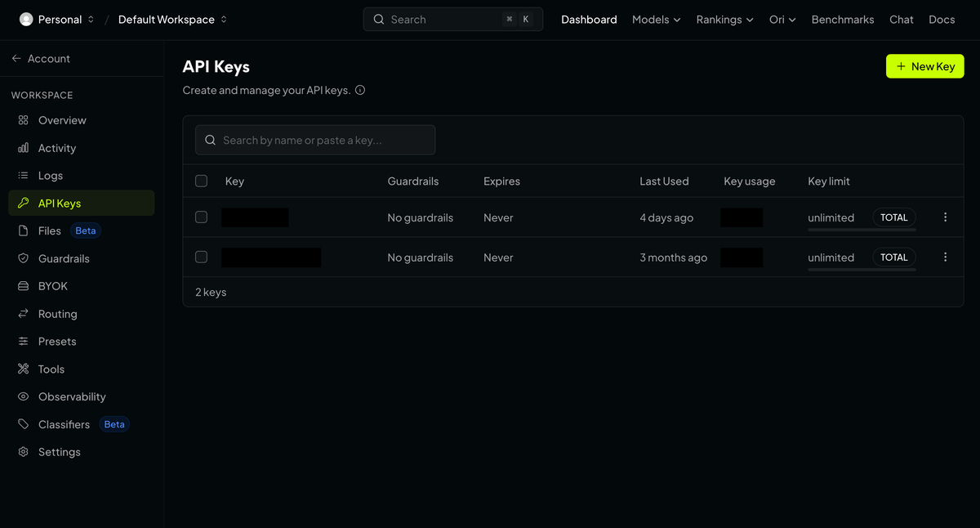
Task: Click the Observability eye icon
Action: pyautogui.click(x=23, y=396)
